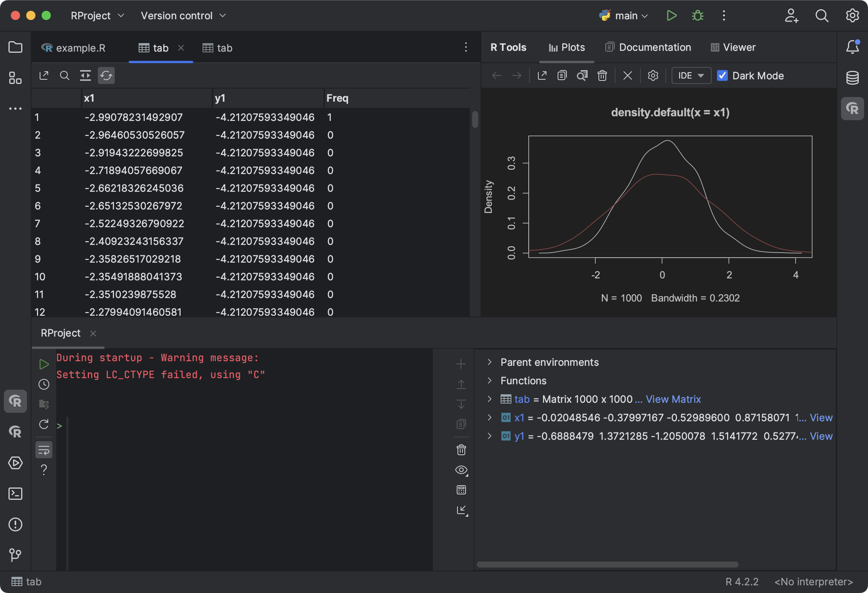This screenshot has height=593, width=868.
Task: Disable the Dark Mode checkbox
Action: [x=723, y=75]
